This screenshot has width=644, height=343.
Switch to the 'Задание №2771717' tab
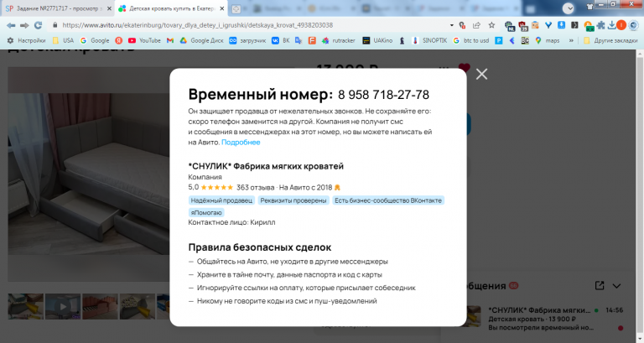pos(58,8)
